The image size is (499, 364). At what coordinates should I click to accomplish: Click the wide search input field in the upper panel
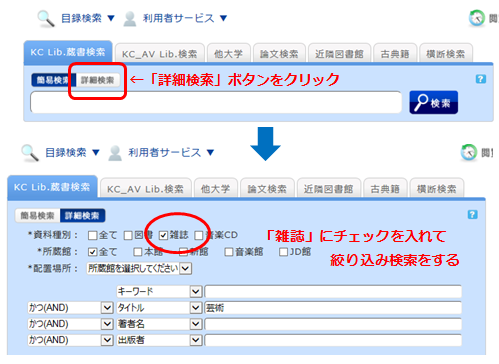coord(216,102)
